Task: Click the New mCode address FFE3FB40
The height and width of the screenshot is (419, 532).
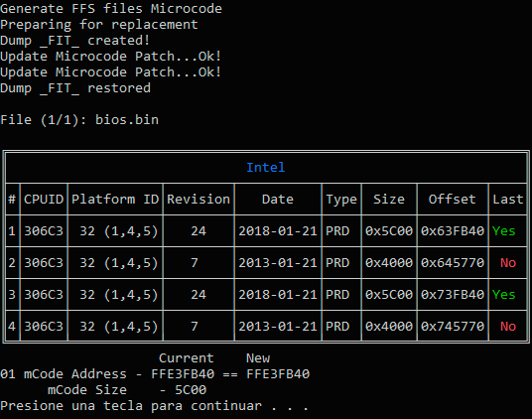Action: pos(278,374)
